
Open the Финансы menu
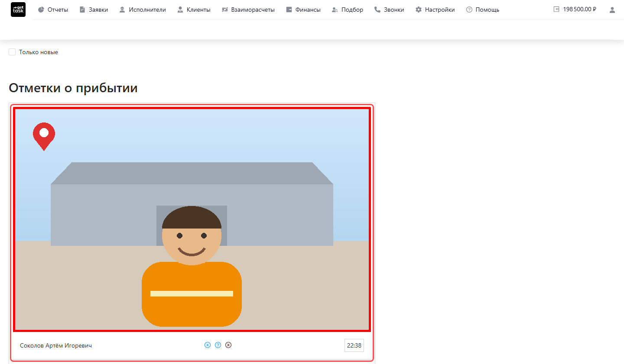[x=303, y=10]
